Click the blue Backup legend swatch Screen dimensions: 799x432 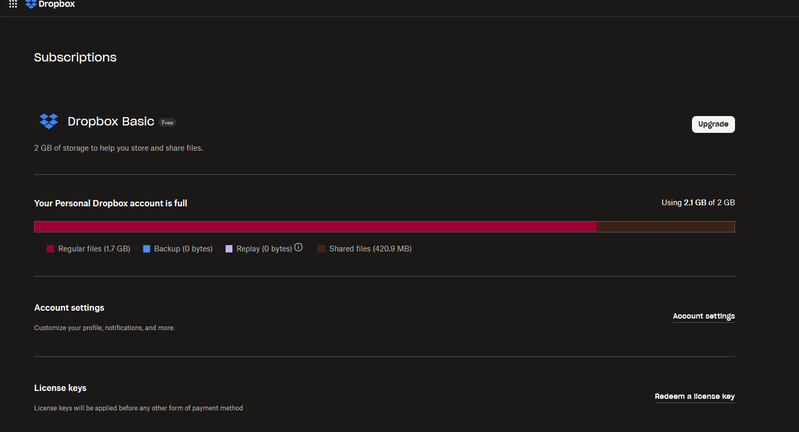tap(146, 248)
